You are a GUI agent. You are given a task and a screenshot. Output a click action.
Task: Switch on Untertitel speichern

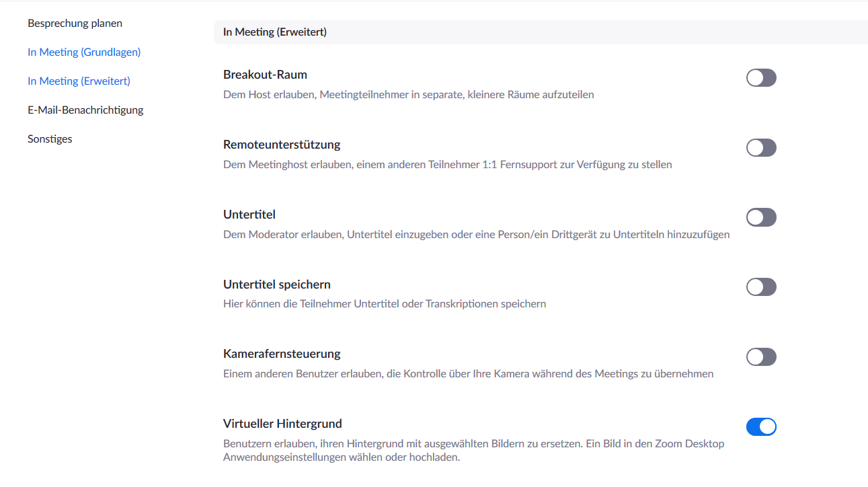coord(761,287)
